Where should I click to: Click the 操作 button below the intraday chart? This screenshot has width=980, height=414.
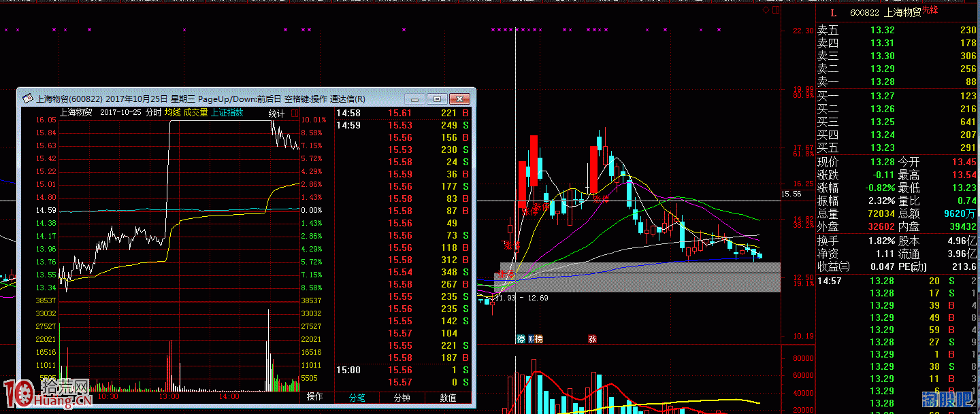[x=315, y=396]
